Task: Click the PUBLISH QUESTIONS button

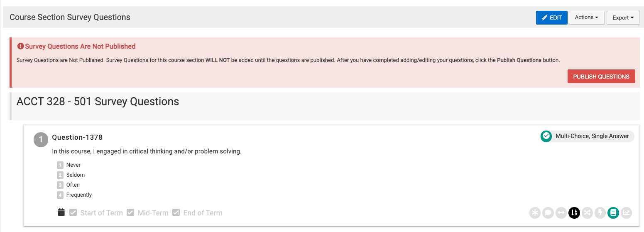Action: [601, 77]
